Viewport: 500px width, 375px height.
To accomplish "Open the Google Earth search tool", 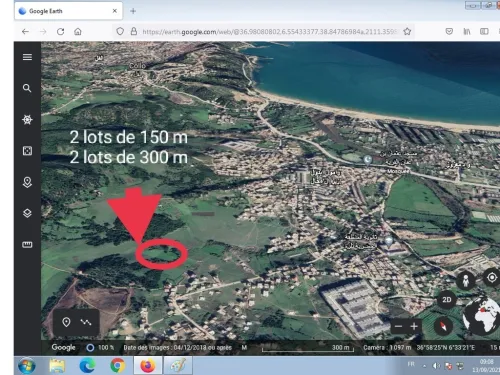I will [27, 88].
